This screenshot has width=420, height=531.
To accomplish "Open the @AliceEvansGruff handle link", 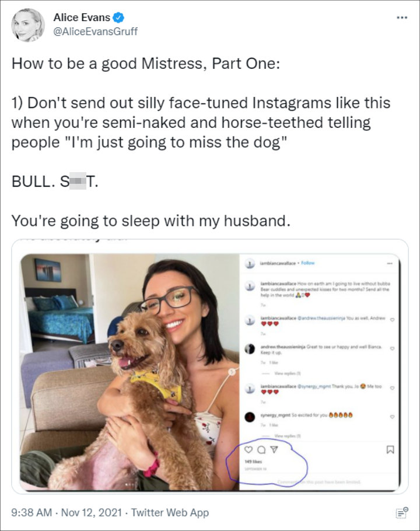I will (96, 32).
